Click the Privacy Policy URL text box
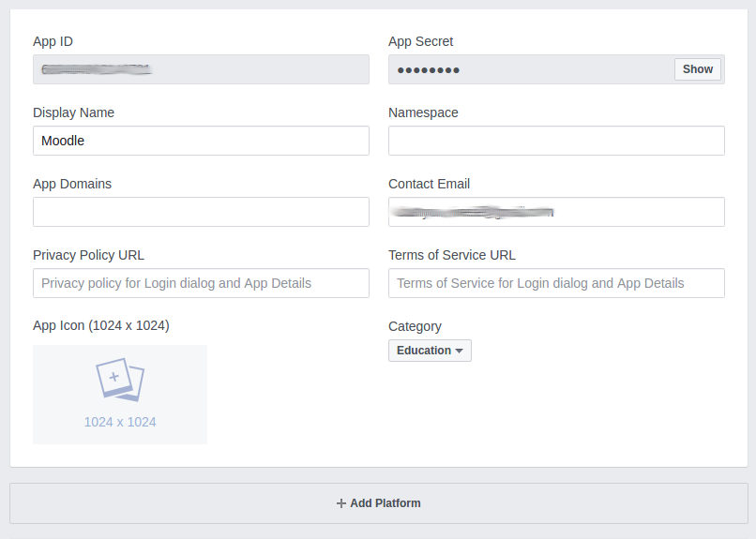This screenshot has height=539, width=756. 201,283
